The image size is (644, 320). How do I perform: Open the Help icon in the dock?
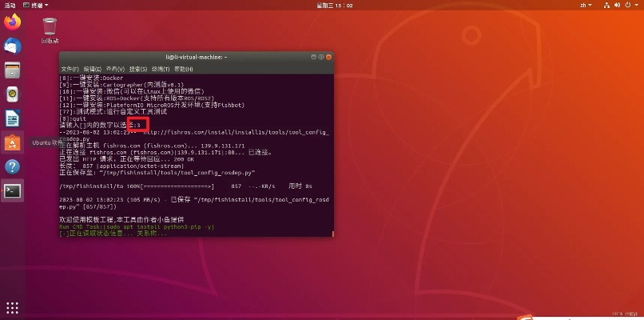[12, 166]
